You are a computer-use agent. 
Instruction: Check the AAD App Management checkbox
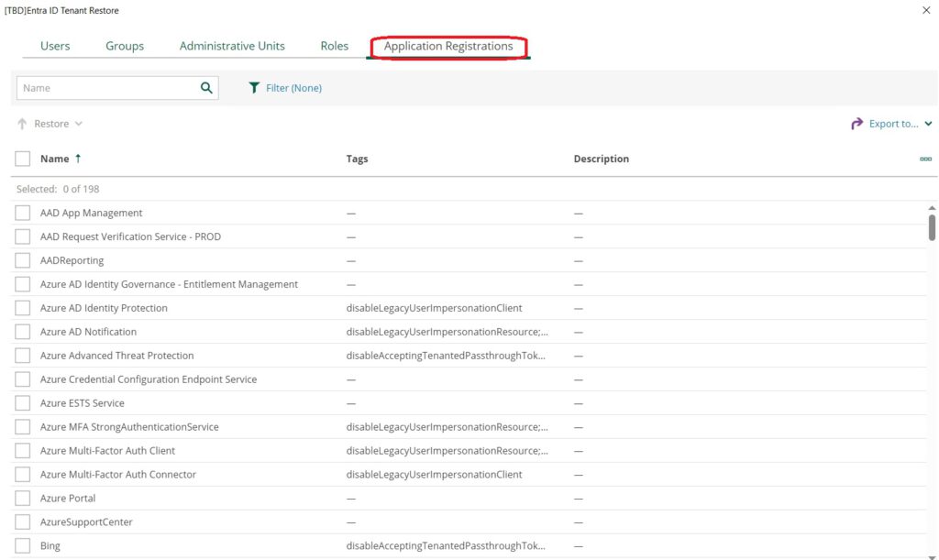23,213
